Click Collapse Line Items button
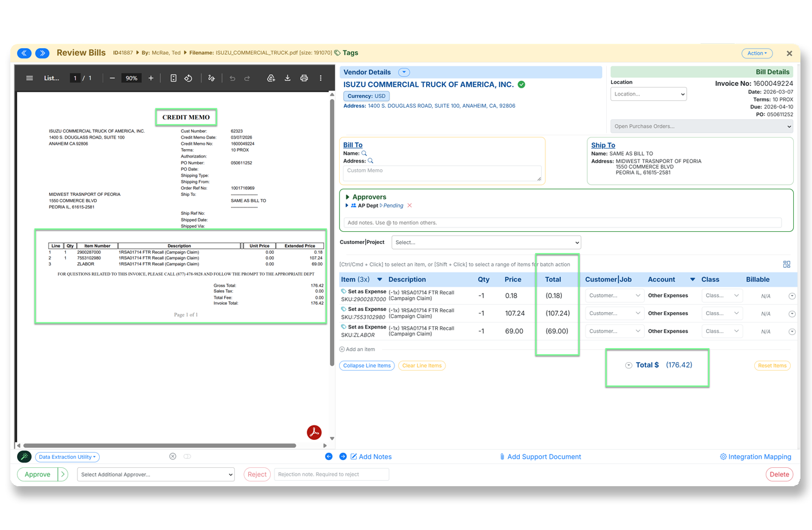Screen dimensions: 812x530 367,366
